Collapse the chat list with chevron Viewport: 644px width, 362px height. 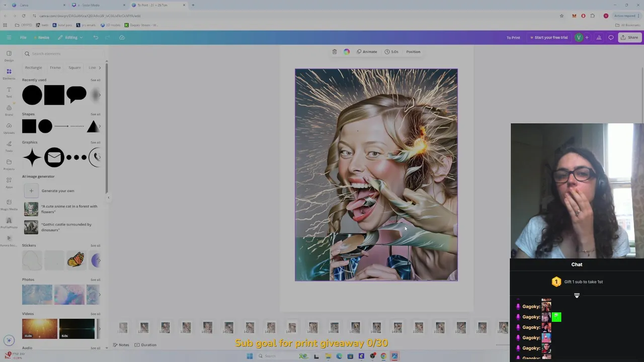[577, 296]
